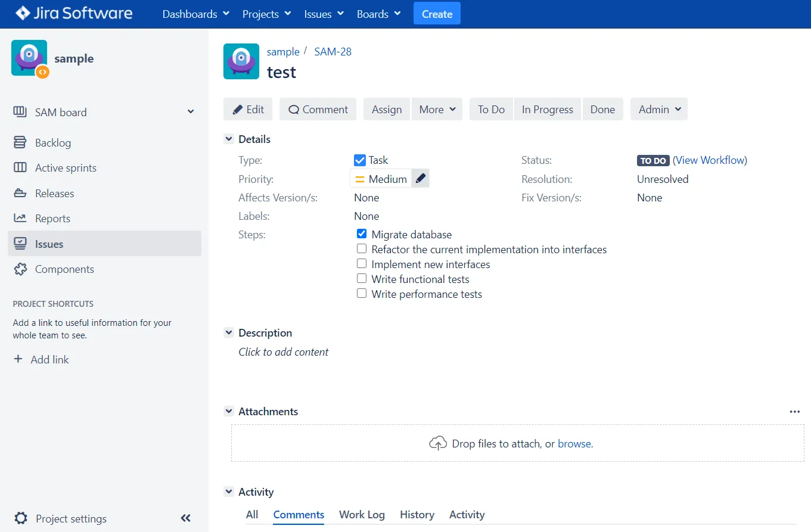Click the Task type icon
811x532 pixels.
click(359, 160)
